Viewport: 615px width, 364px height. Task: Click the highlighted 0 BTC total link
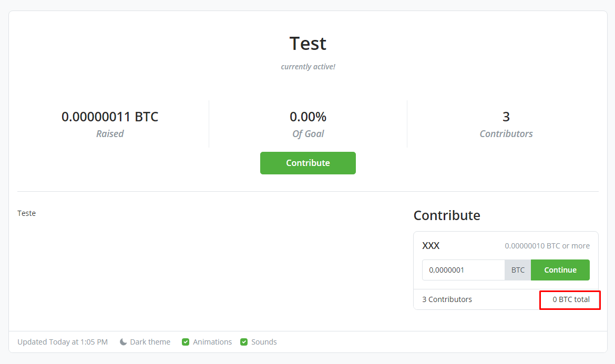click(570, 299)
